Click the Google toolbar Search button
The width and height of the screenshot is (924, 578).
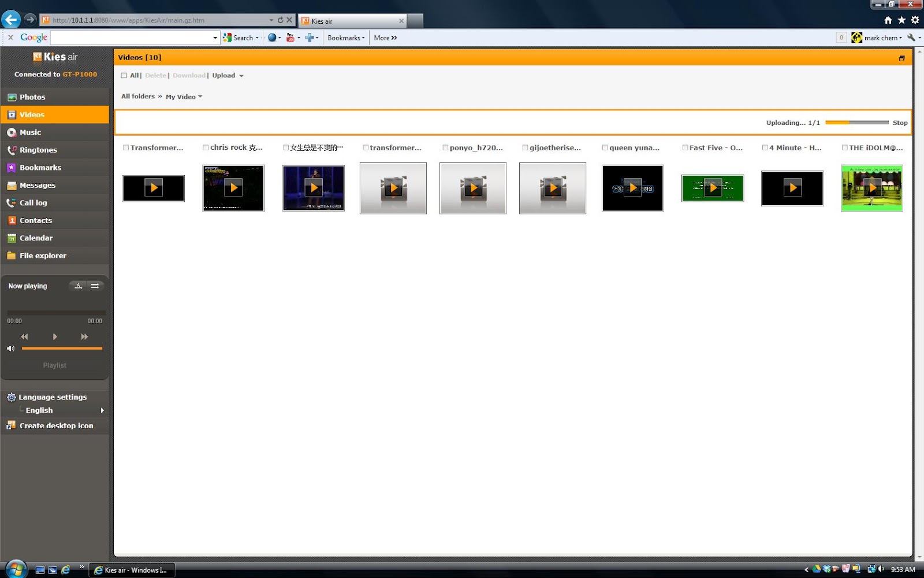(x=239, y=38)
